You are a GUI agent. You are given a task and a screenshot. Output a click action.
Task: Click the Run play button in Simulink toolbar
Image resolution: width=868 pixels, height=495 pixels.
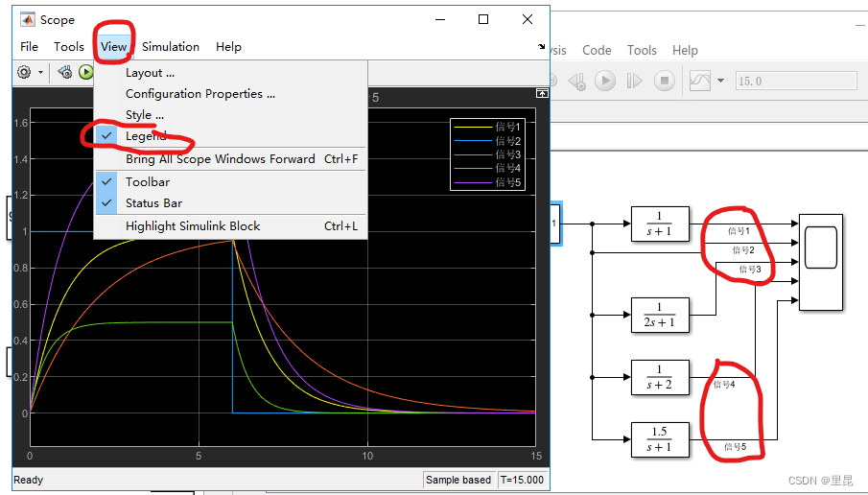tap(605, 82)
